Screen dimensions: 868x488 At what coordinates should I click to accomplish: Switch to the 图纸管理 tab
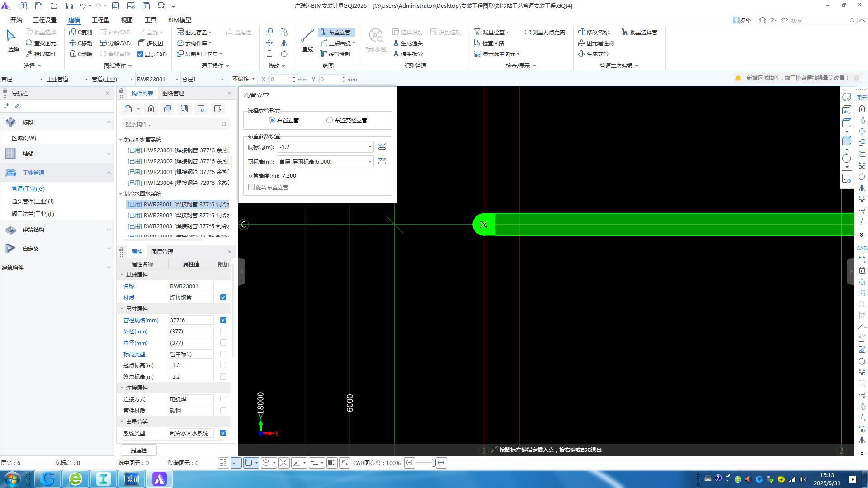click(173, 93)
